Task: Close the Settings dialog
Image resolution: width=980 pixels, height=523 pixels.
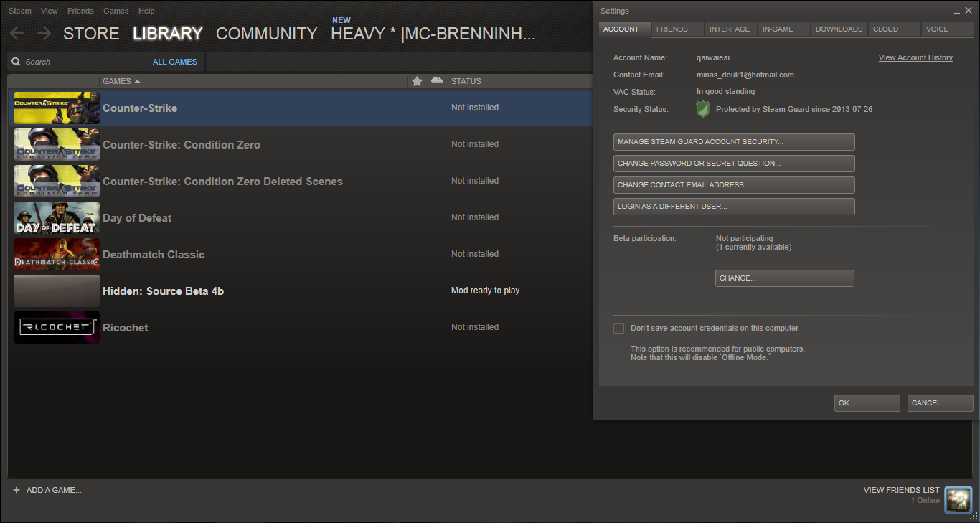Action: pos(969,11)
